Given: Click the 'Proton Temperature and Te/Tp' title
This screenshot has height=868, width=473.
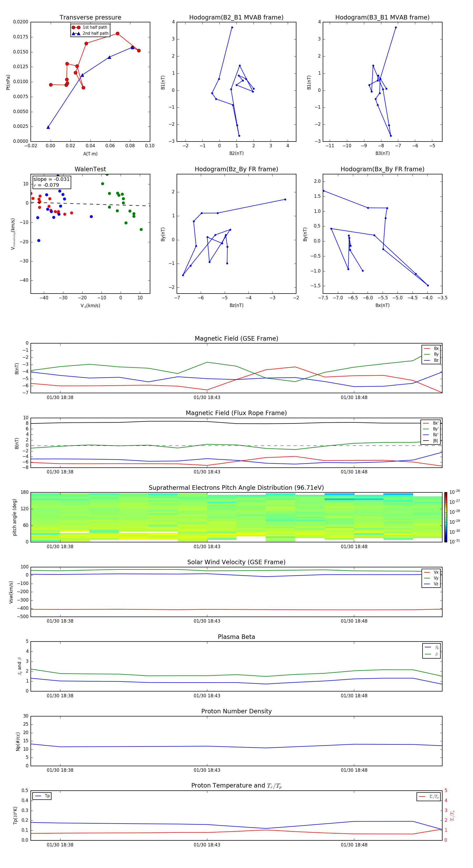Looking at the screenshot, I should tap(236, 786).
